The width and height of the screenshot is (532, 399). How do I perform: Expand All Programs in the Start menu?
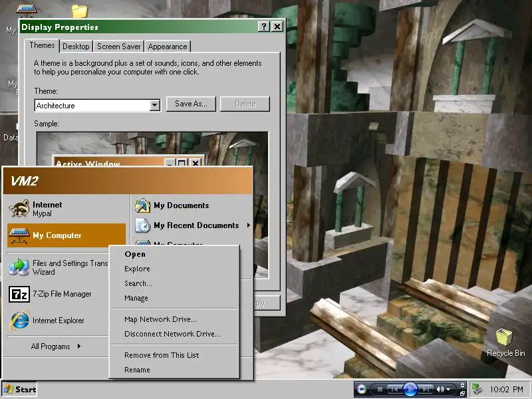coord(56,346)
